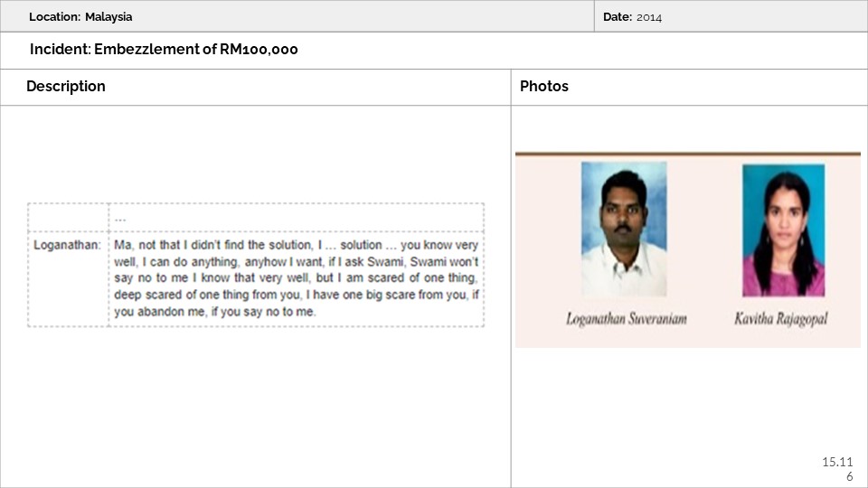Click the RM100,000 amount in the title
This screenshot has width=868, height=488.
pos(259,50)
